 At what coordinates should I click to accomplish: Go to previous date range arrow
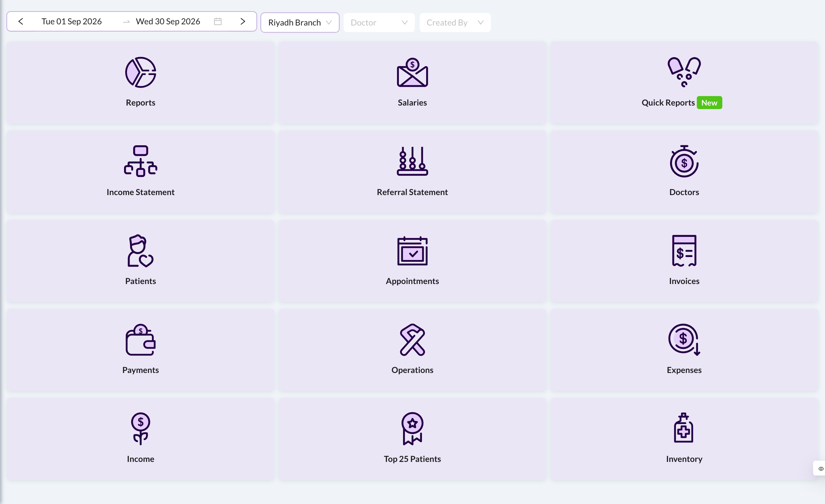21,21
